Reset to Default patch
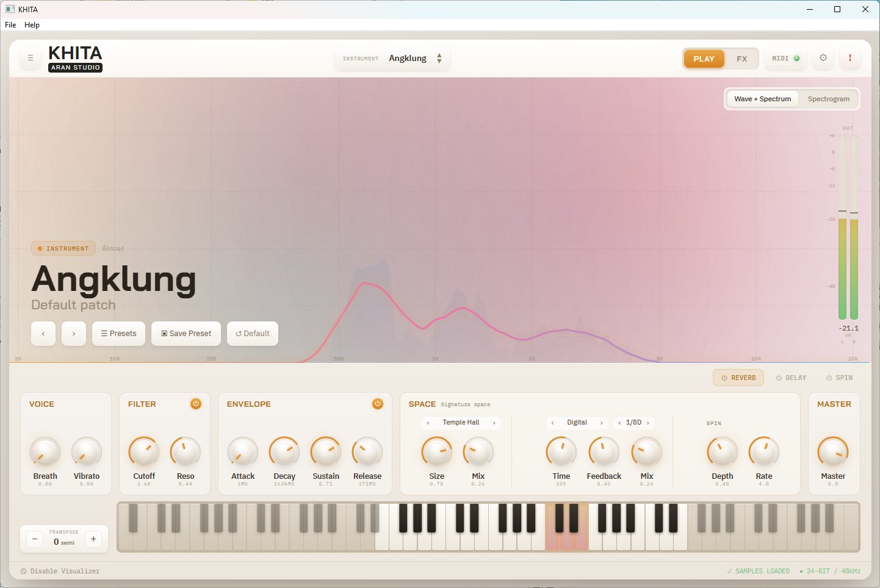Screen dimensions: 880x588 point(253,334)
